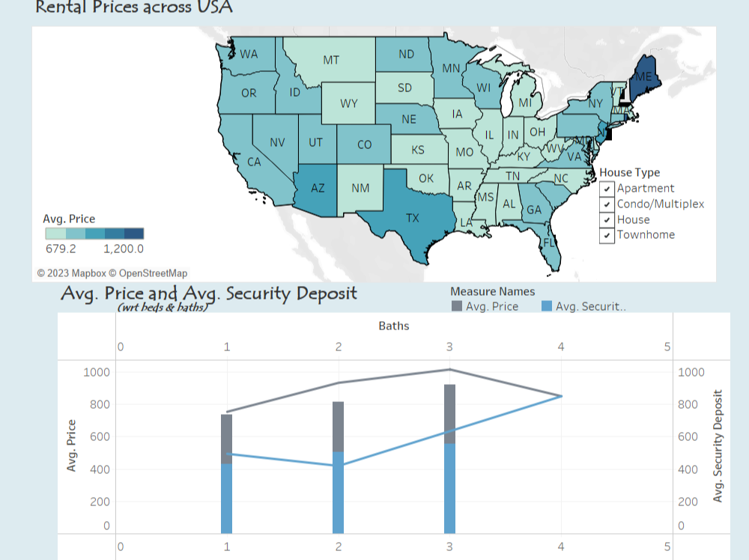Click the darkest Avg. Price legend swatch
Image resolution: width=749 pixels, height=560 pixels.
point(134,234)
